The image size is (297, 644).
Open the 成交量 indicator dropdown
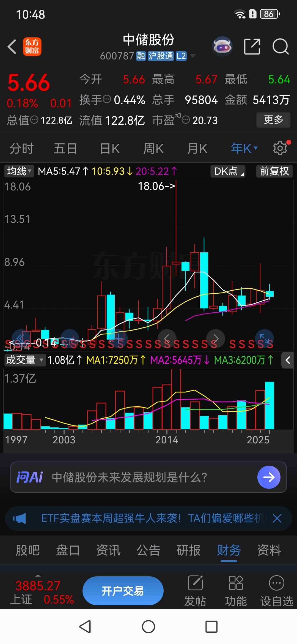pos(25,360)
